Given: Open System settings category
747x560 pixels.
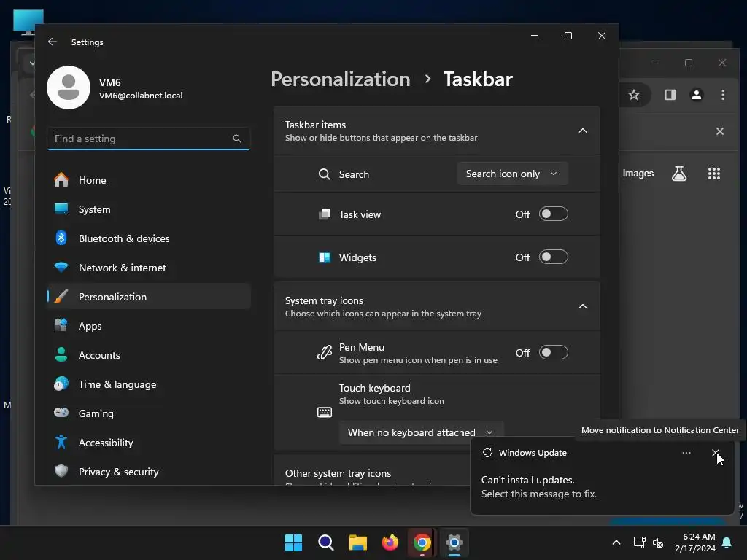Looking at the screenshot, I should [149, 209].
